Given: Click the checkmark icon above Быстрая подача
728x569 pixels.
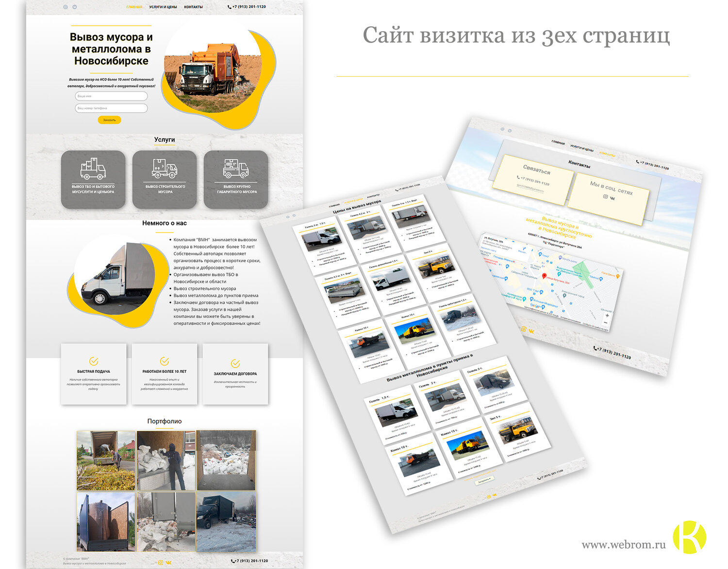Looking at the screenshot, I should click(x=94, y=361).
